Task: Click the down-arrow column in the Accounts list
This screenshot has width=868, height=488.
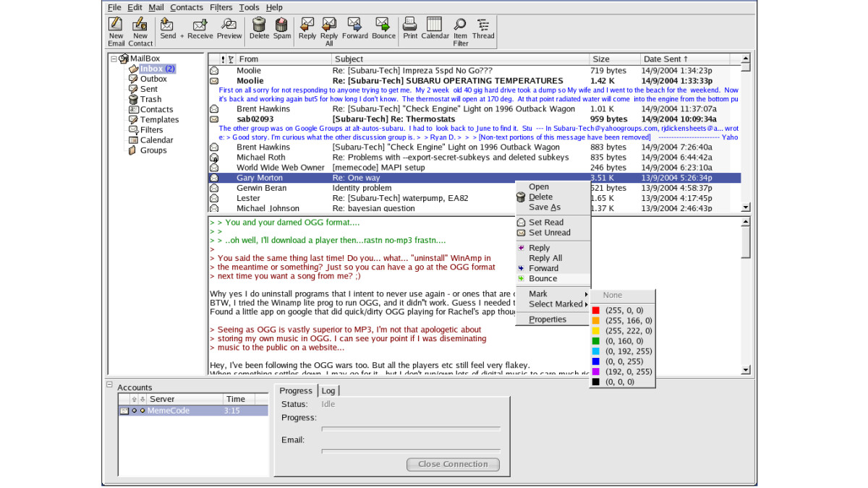Action: click(142, 399)
